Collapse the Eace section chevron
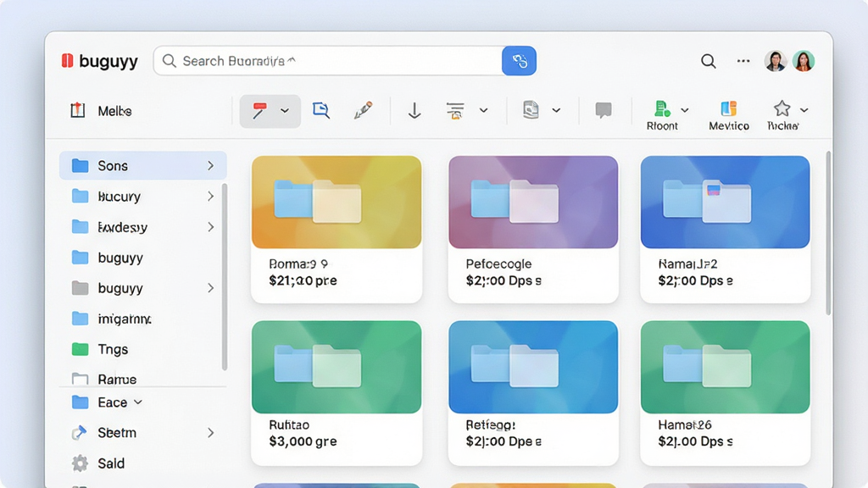 click(138, 402)
